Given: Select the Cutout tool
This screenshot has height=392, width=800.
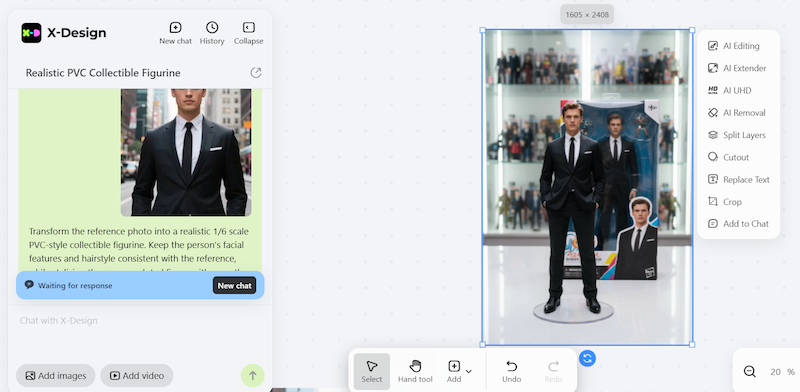Looking at the screenshot, I should 729,157.
